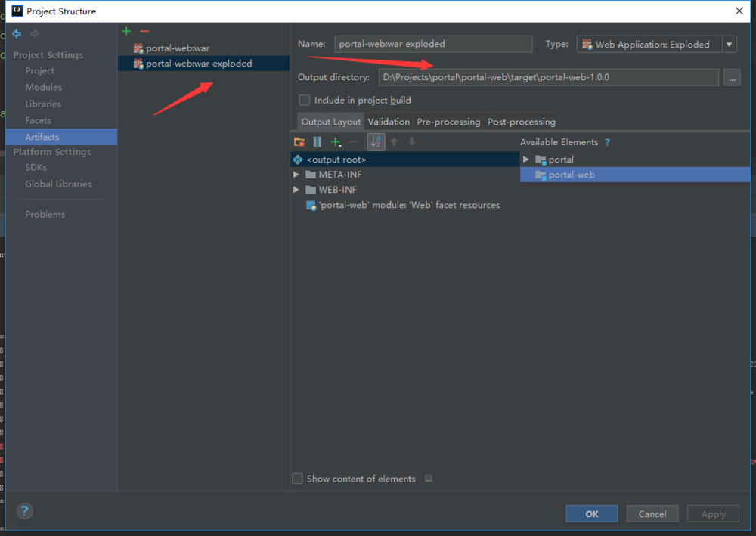Viewport: 756px width, 536px height.
Task: Move selected element up
Action: 394,141
